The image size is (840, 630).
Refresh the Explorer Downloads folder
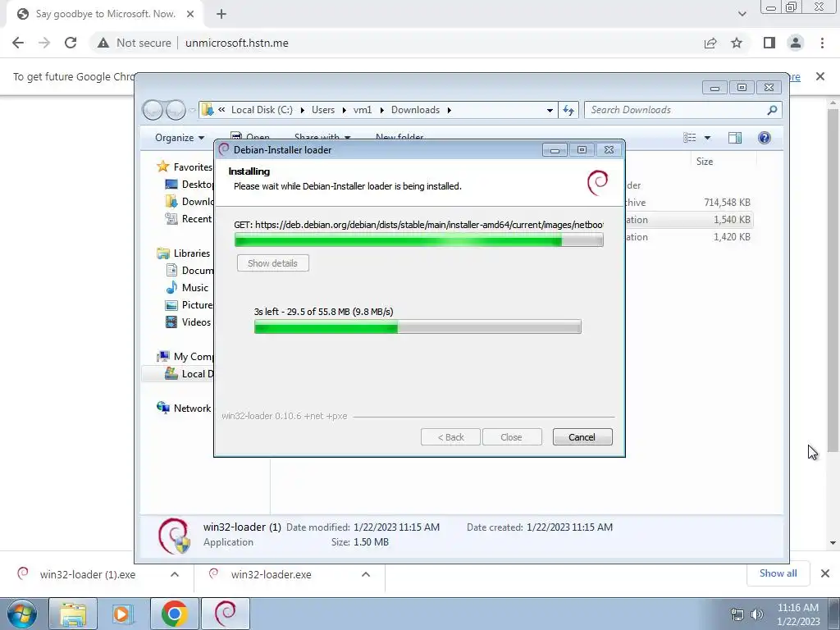pos(568,110)
